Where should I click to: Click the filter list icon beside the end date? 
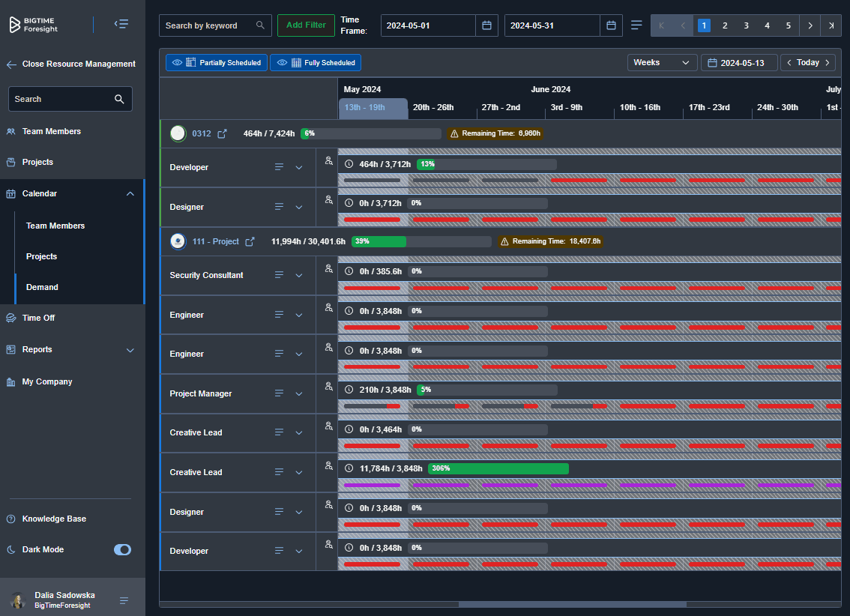click(636, 25)
